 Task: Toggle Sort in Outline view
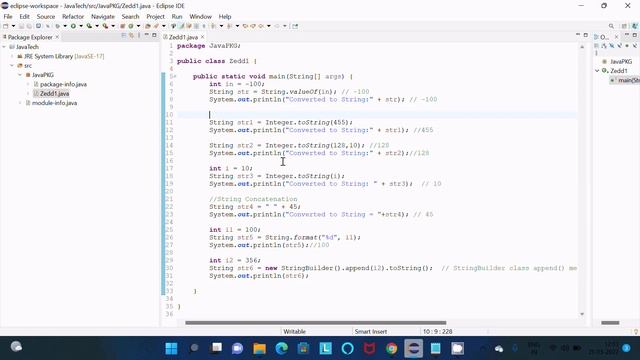[x=604, y=46]
